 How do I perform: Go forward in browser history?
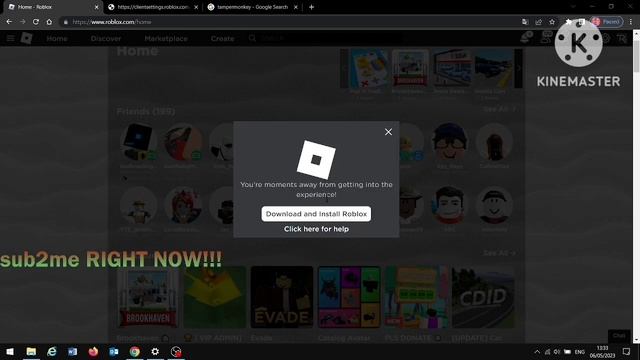22,22
